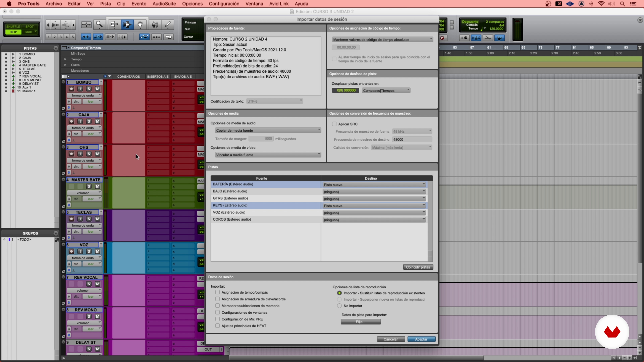The width and height of the screenshot is (644, 362).
Task: Click the Zoom Toggle four-arrow icon
Action: (x=86, y=24)
